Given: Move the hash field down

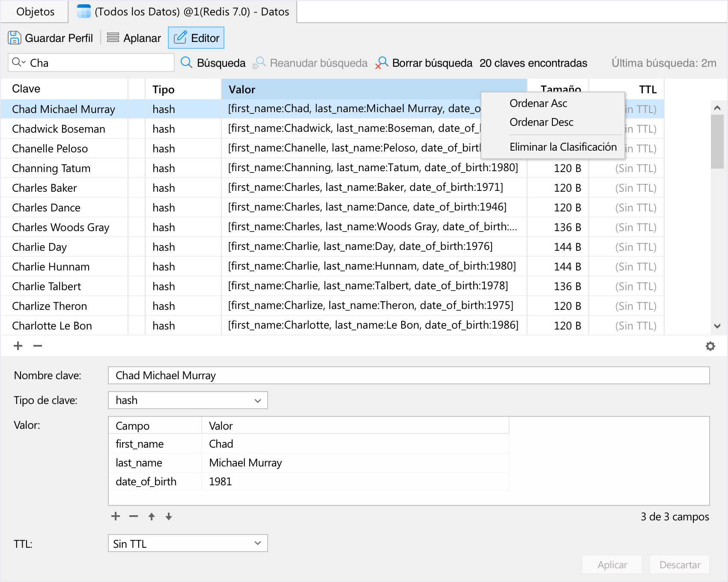Looking at the screenshot, I should coord(169,517).
